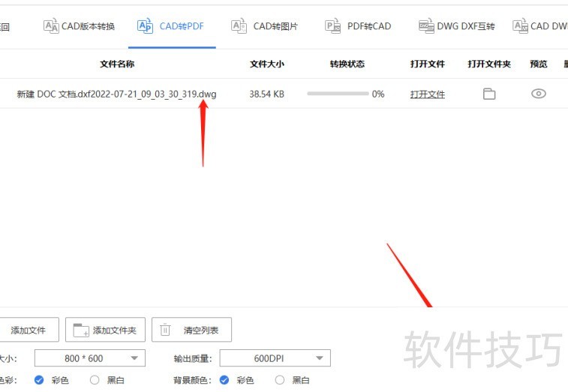Select 彩色 for background color

click(224, 380)
